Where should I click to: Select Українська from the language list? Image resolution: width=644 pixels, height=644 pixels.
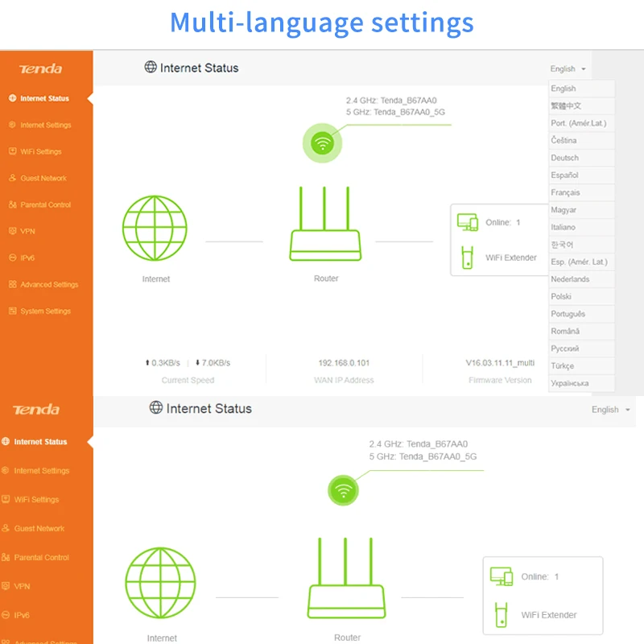coord(581,383)
